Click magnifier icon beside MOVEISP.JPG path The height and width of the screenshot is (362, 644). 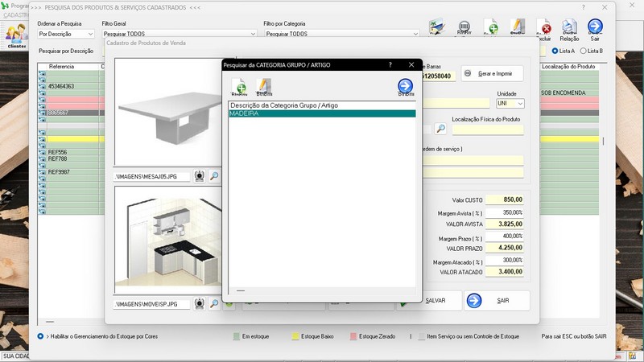pos(214,304)
